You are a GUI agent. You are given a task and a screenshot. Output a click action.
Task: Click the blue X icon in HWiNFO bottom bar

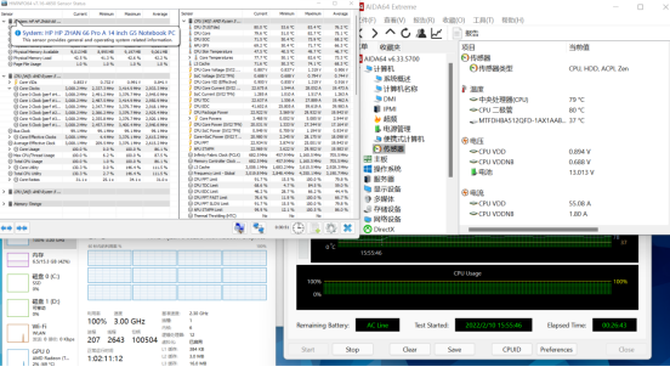coord(348,228)
